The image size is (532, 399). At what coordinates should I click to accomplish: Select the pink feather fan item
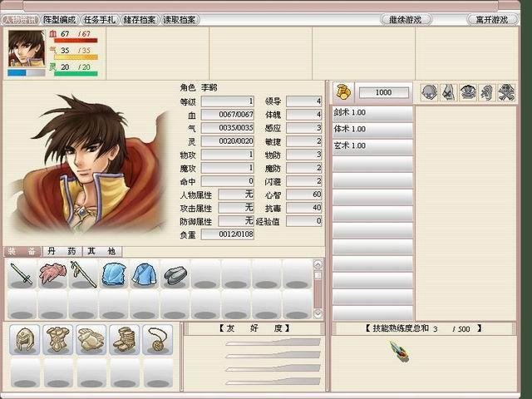click(52, 273)
